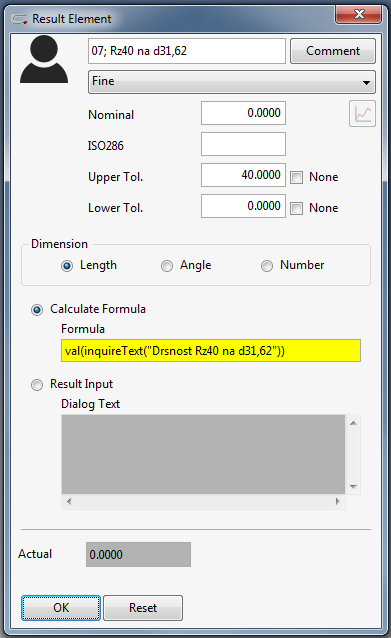Click the Reset button
Screen dimensions: 391x638
tap(143, 608)
